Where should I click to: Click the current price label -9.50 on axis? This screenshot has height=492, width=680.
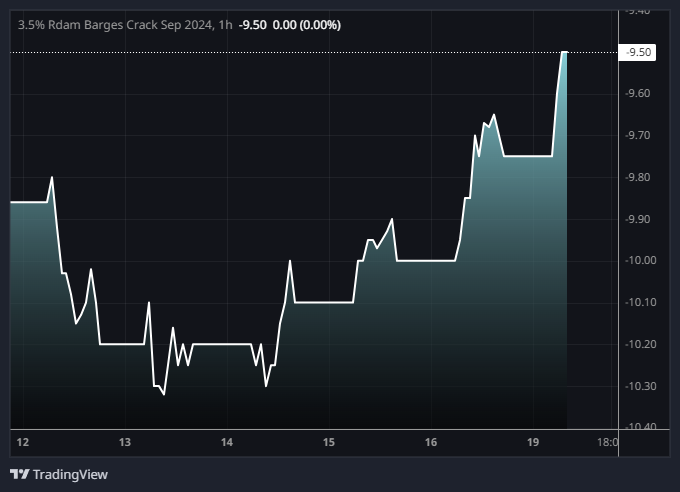pos(639,52)
